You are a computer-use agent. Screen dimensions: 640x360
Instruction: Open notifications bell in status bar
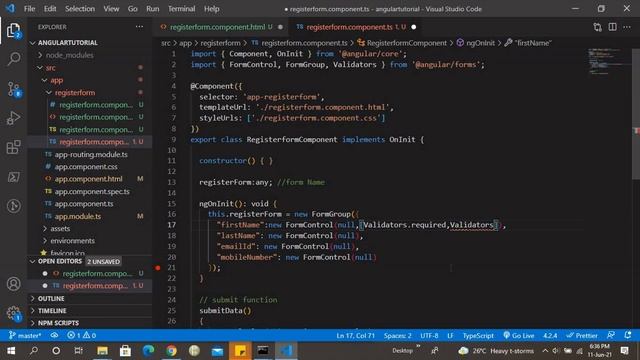[x=628, y=336]
